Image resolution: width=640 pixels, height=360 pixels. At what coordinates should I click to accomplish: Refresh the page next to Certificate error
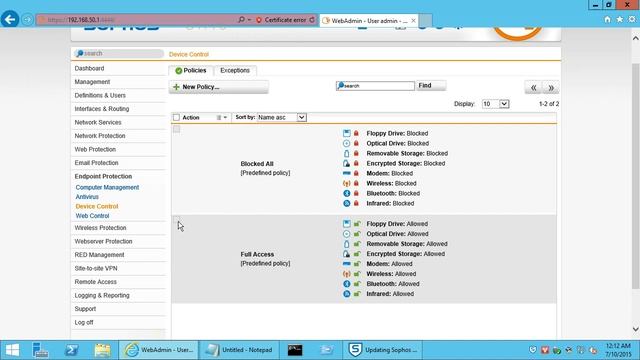coord(312,20)
